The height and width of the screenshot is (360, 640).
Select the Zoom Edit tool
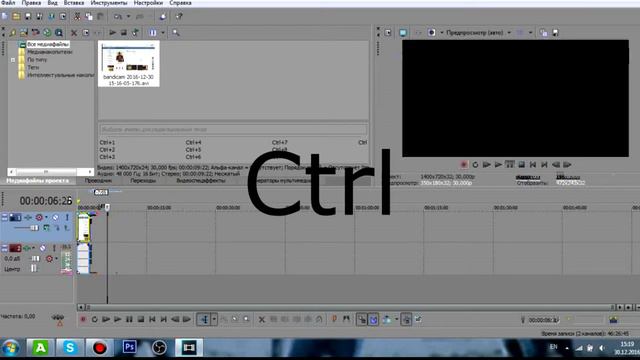(247, 319)
